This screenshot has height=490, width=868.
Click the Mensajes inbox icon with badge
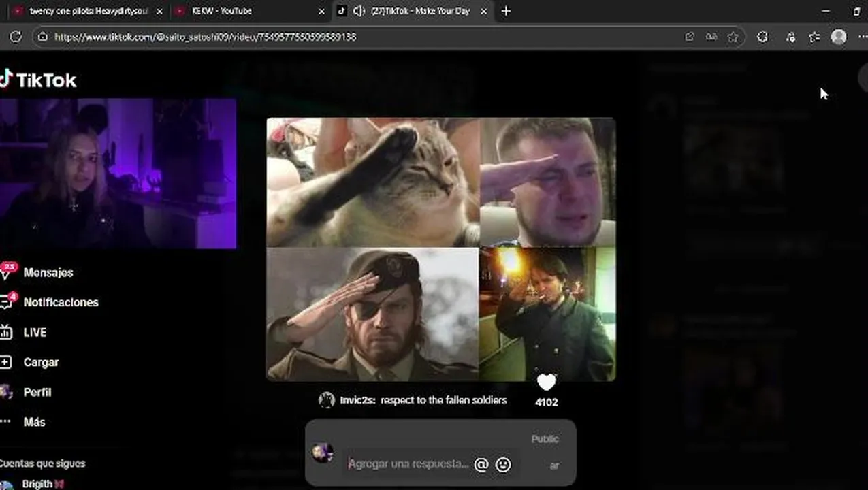tap(7, 272)
